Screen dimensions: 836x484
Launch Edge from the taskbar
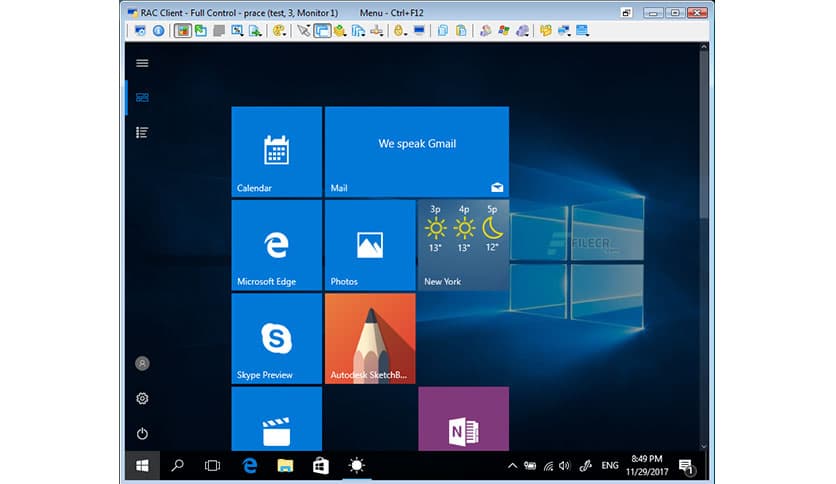tap(250, 466)
